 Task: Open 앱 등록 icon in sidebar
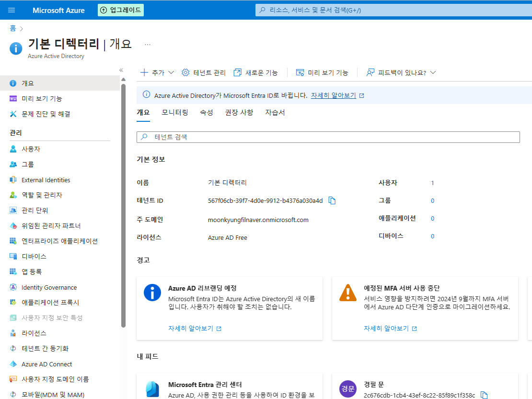tap(13, 271)
